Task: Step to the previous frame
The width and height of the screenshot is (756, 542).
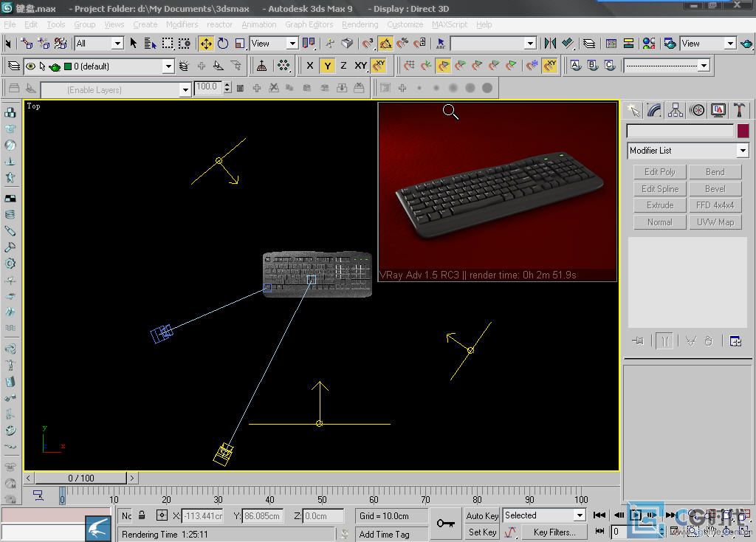Action: (x=619, y=515)
